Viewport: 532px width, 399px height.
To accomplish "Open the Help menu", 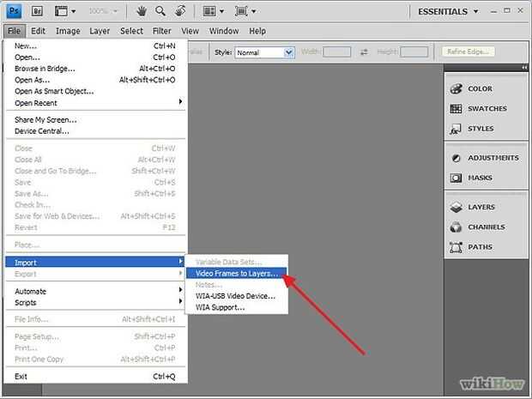I will click(x=257, y=31).
